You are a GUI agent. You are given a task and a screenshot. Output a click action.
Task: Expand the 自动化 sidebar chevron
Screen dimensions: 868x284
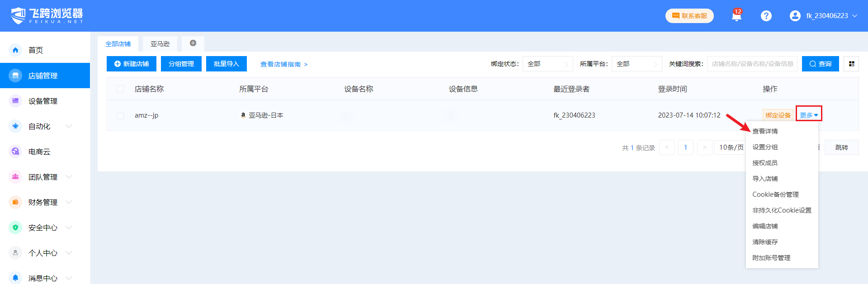[x=69, y=126]
